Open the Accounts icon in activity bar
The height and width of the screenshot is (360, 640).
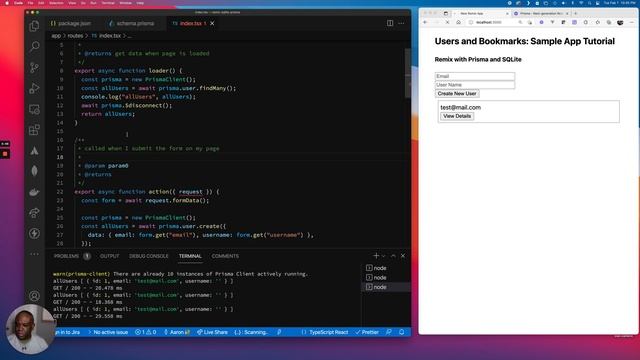[34, 296]
